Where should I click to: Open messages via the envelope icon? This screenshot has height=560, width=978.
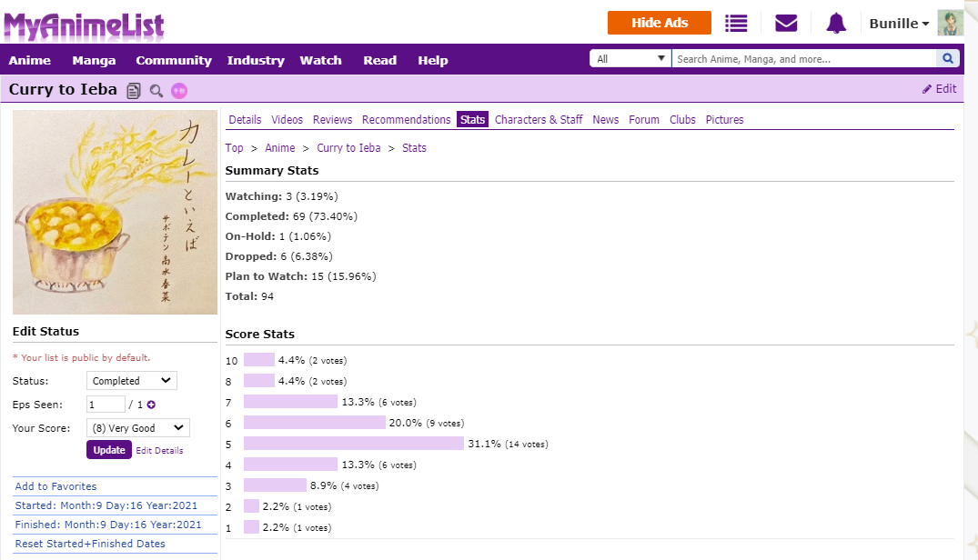[786, 24]
